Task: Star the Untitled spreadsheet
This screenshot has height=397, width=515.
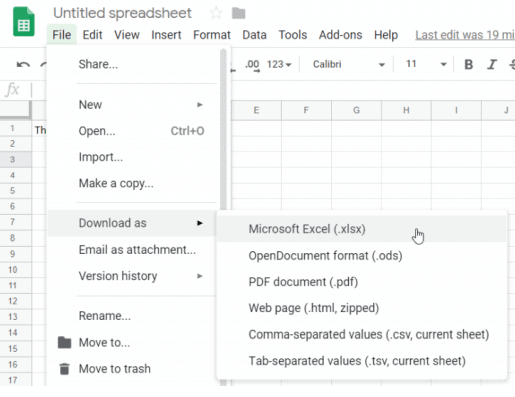Action: coord(216,13)
